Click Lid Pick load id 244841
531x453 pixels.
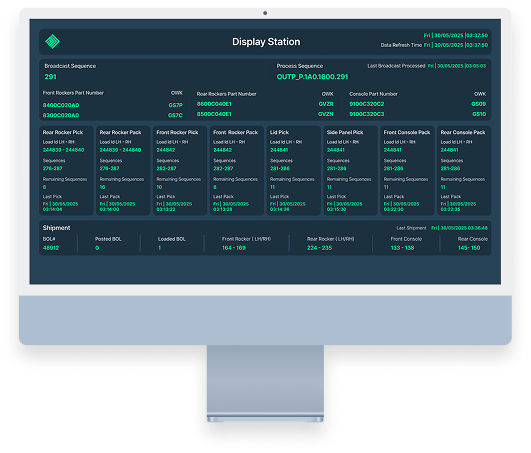[x=279, y=150]
